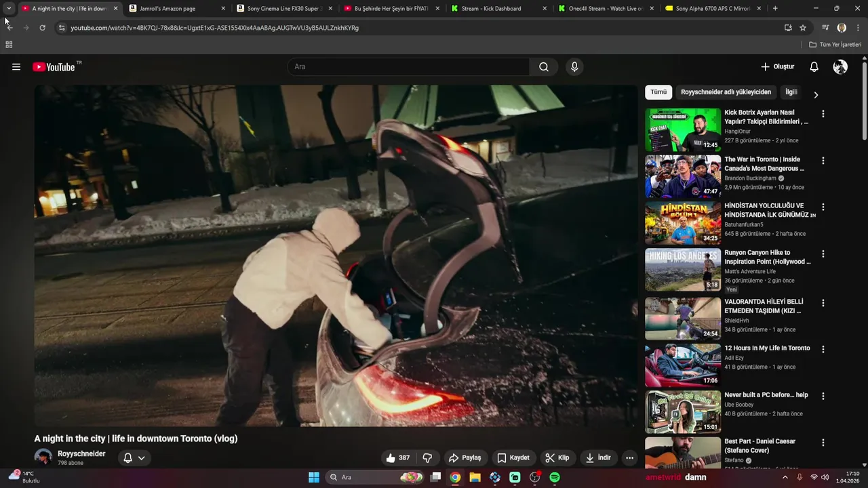Viewport: 868px width, 488px height.
Task: Open the apps grid in bookmarks bar
Action: click(9, 45)
